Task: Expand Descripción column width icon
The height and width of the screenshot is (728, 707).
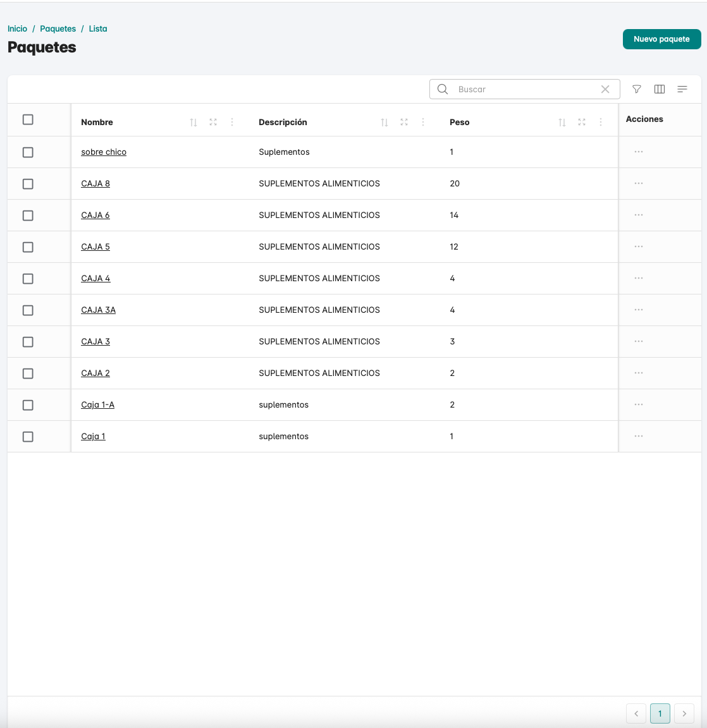Action: pyautogui.click(x=404, y=122)
